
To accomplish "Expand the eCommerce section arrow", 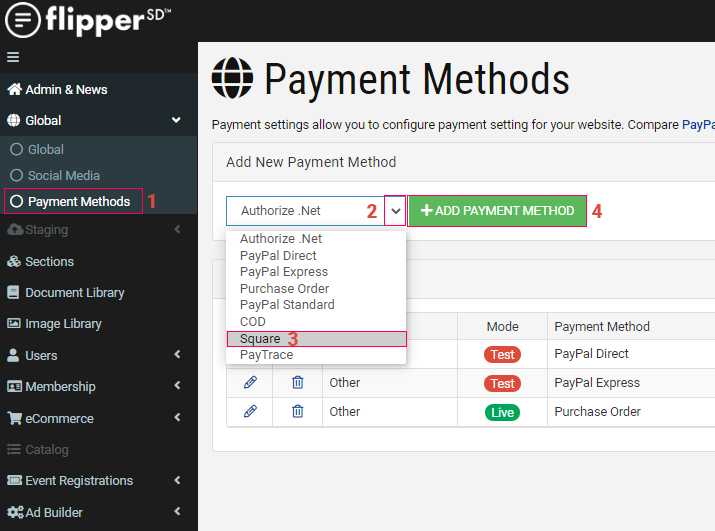I will click(x=177, y=417).
